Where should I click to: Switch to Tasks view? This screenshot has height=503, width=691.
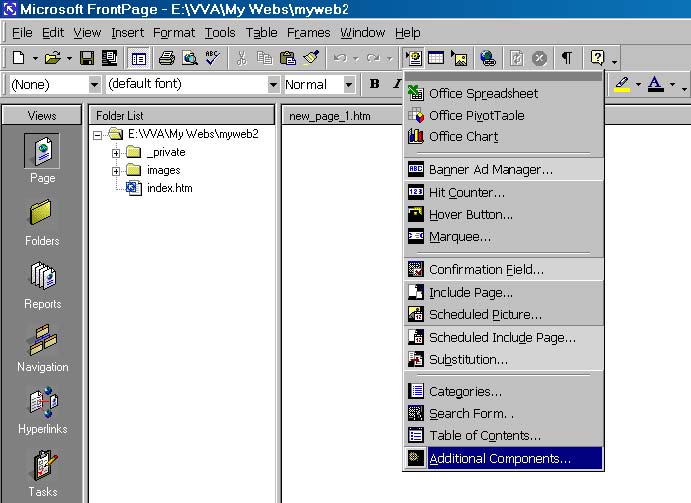[43, 473]
